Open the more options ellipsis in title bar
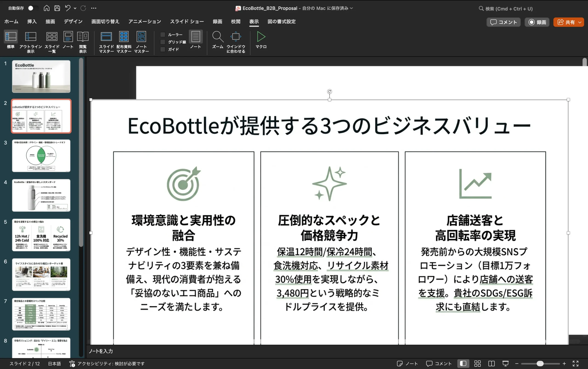This screenshot has height=369, width=588. pos(94,8)
